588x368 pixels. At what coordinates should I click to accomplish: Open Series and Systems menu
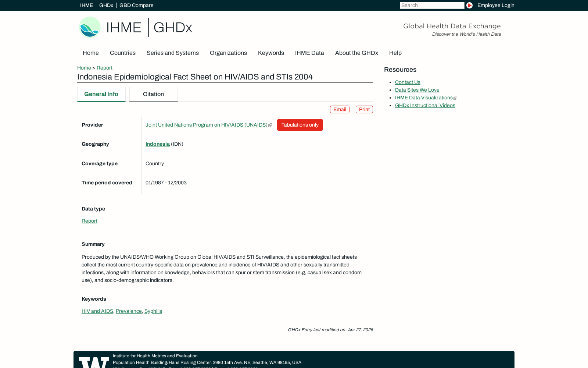click(x=173, y=53)
